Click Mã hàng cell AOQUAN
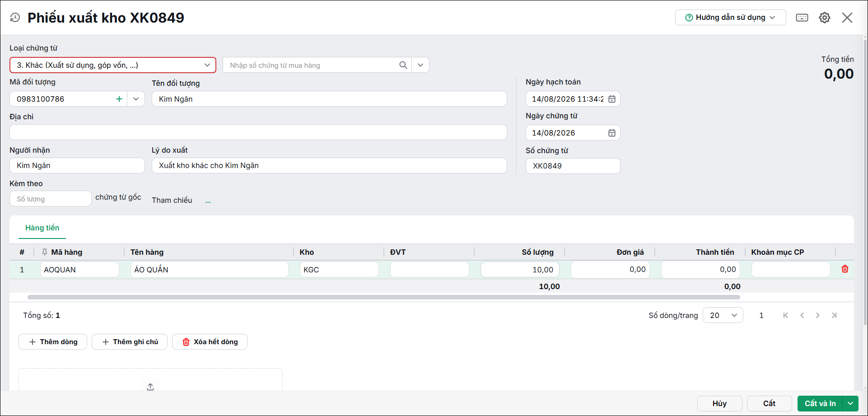This screenshot has width=868, height=416. (79, 270)
